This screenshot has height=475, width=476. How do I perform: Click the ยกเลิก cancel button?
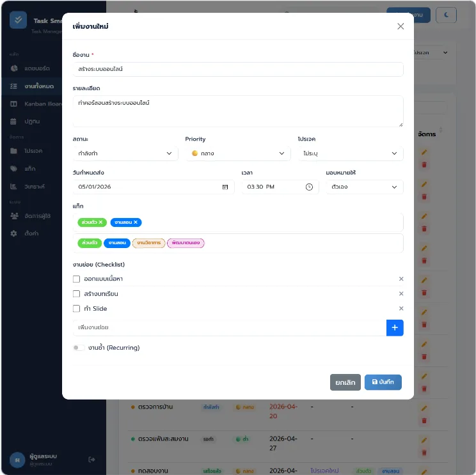click(x=345, y=382)
